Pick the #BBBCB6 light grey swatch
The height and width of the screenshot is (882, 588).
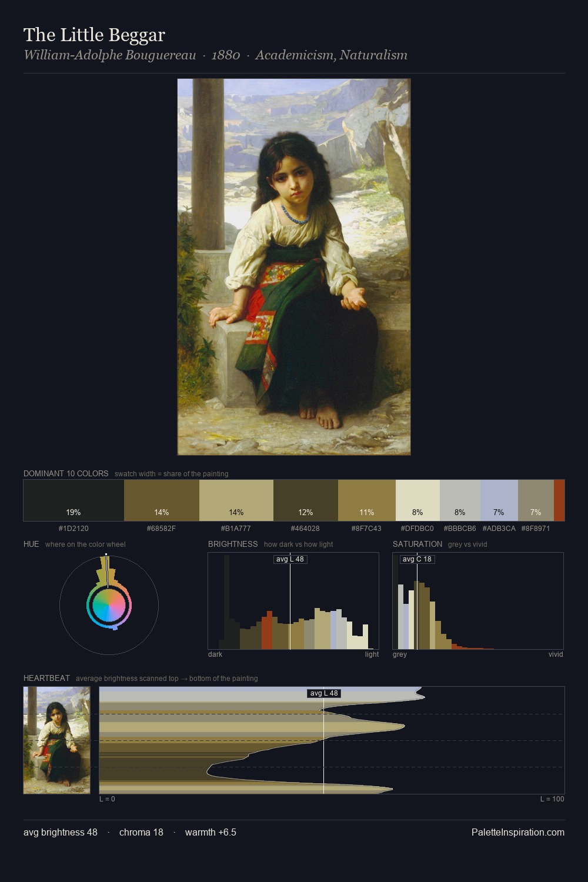click(x=460, y=500)
